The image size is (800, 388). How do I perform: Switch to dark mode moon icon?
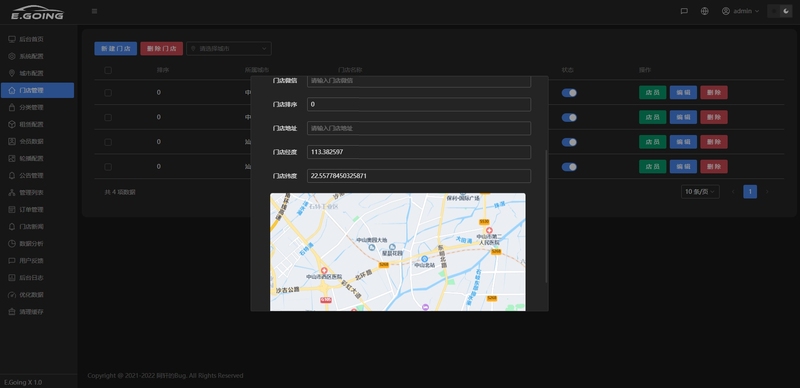coord(786,11)
